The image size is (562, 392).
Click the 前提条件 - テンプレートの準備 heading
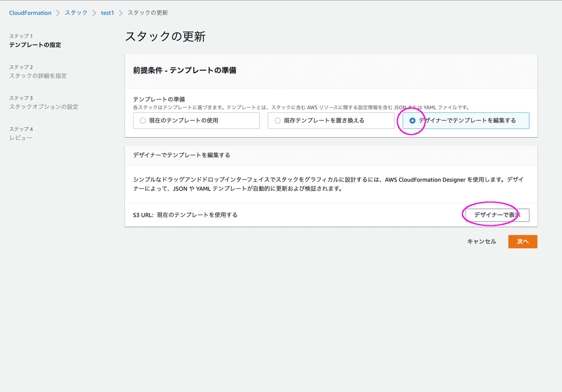coord(185,71)
